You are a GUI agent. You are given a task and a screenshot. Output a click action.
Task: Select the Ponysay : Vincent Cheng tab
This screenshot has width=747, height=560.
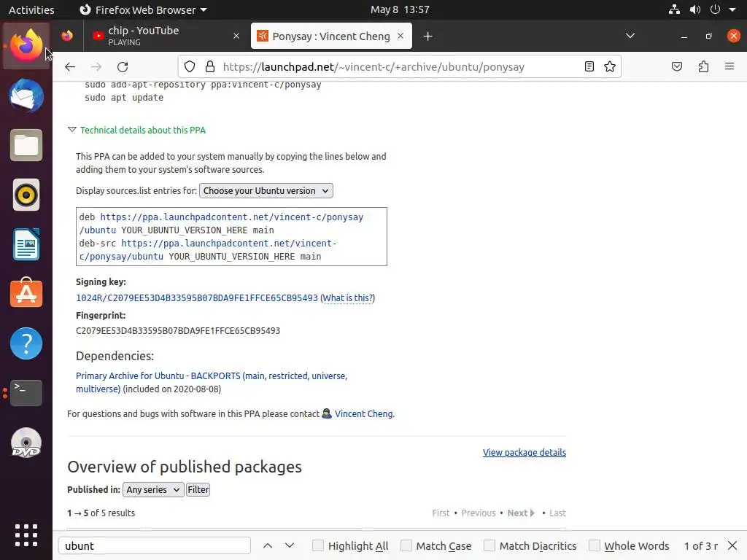point(331,36)
